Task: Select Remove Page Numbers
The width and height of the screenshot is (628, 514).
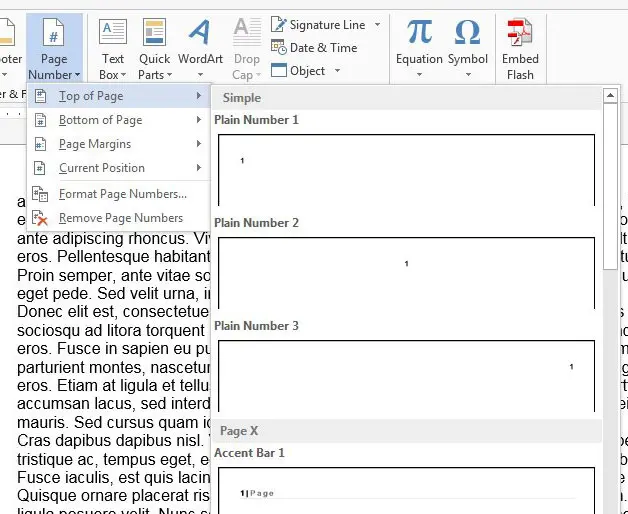Action: [x=120, y=218]
